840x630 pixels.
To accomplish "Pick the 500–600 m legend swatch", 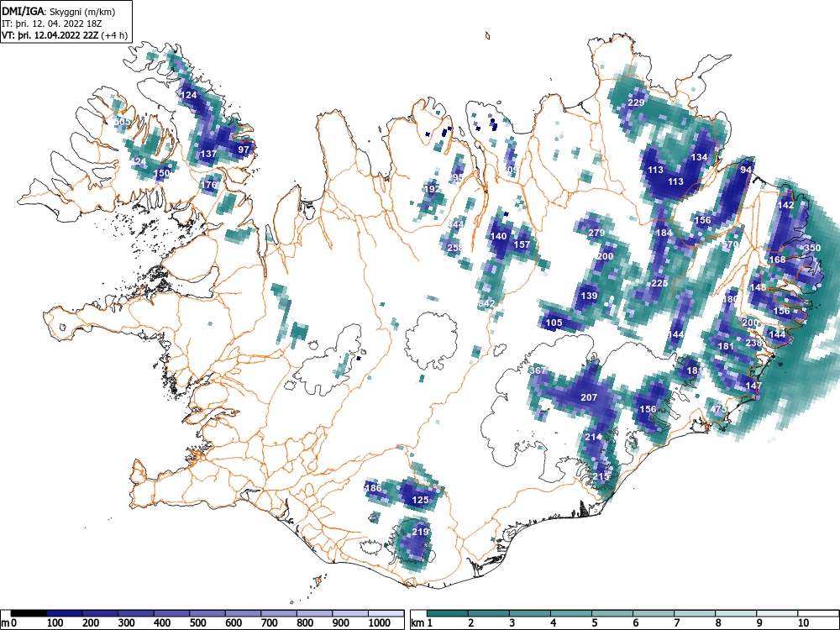I will (x=207, y=613).
